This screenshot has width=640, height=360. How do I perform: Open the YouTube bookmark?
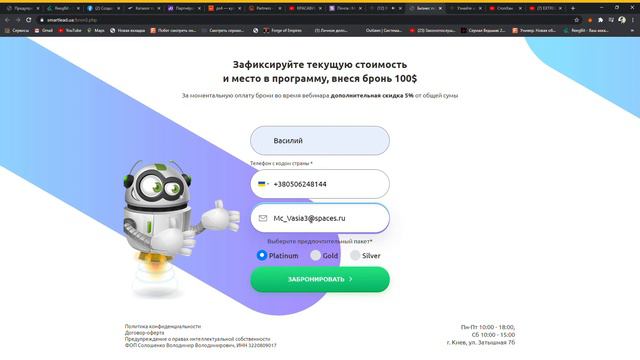70,30
